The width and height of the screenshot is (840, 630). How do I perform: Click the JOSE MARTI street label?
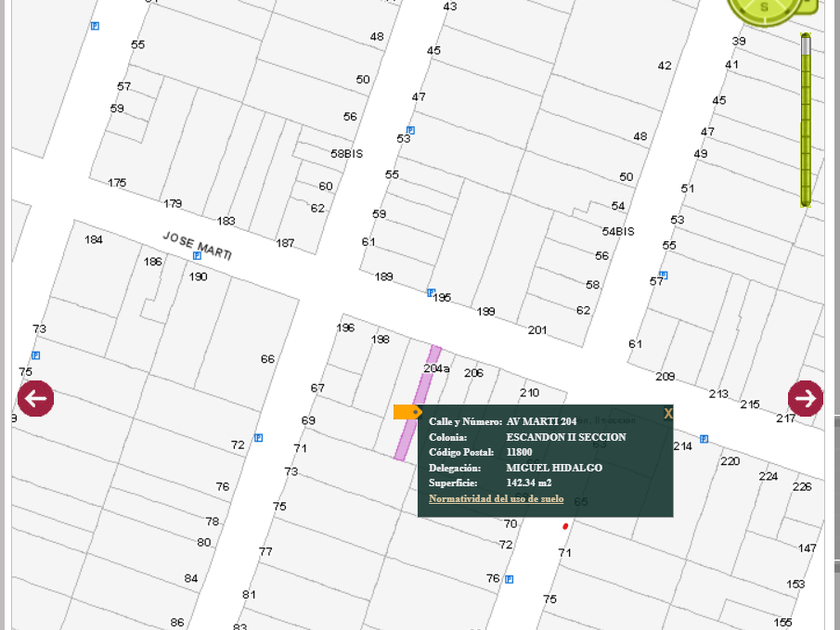(197, 242)
